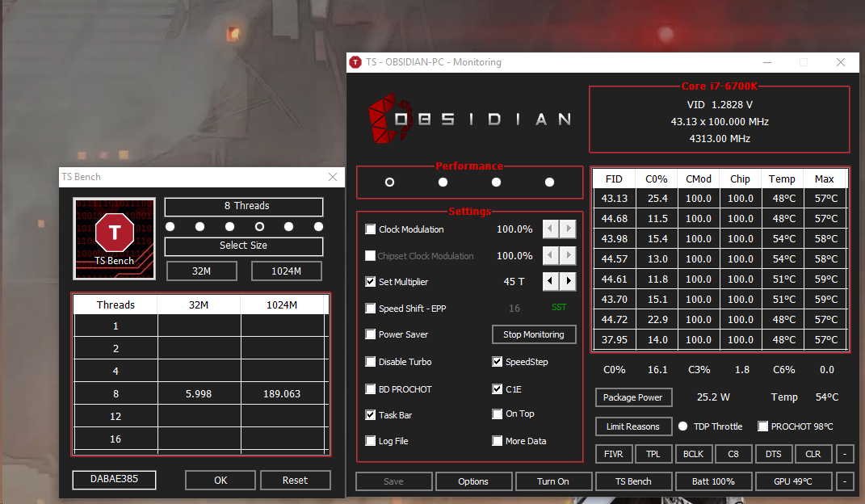Toggle the BD PROCHOT checkbox
The width and height of the screenshot is (865, 504).
click(x=370, y=389)
